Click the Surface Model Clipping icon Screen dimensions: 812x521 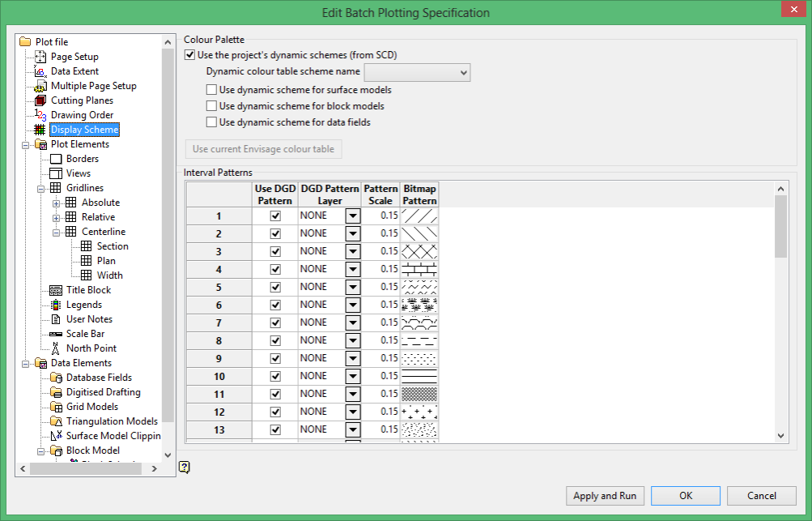click(x=56, y=436)
